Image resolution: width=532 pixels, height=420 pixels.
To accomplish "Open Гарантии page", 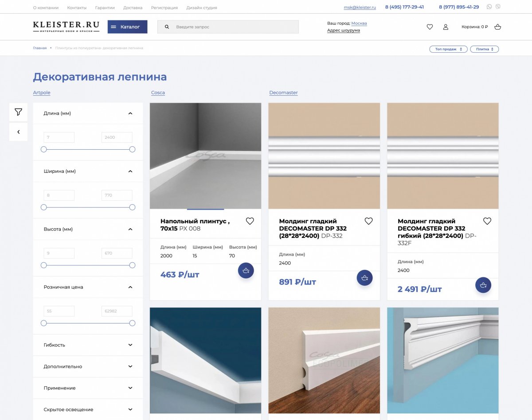I will click(x=105, y=8).
